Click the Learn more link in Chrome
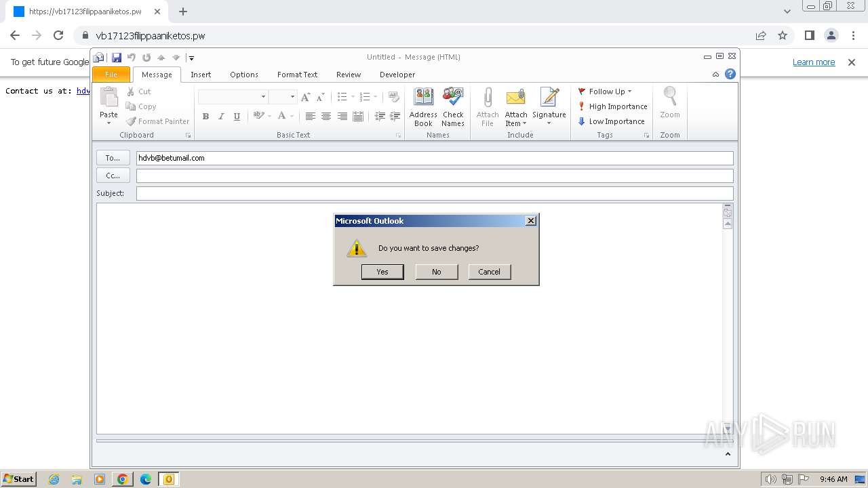868x488 pixels. pos(814,62)
